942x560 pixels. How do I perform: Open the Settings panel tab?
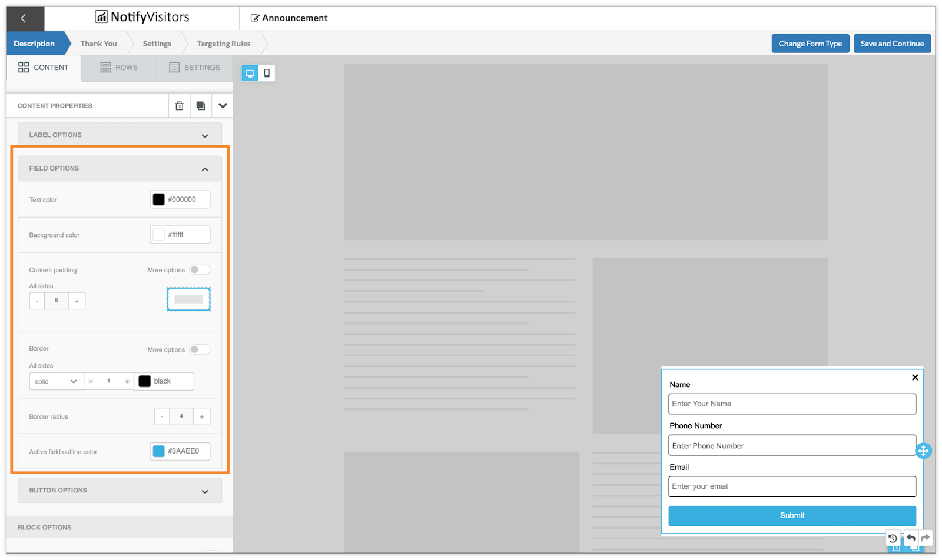(x=195, y=68)
